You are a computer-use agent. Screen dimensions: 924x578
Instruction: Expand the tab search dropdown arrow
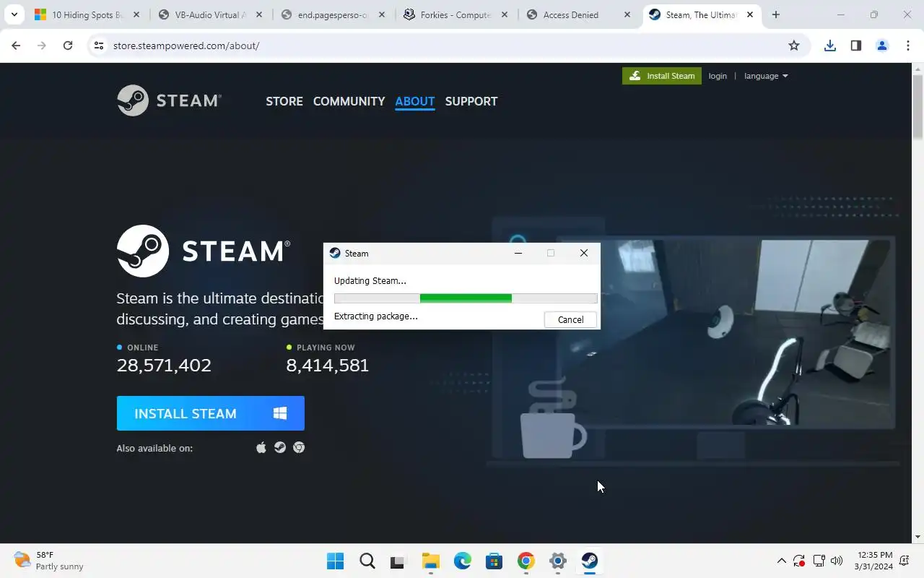click(x=14, y=14)
